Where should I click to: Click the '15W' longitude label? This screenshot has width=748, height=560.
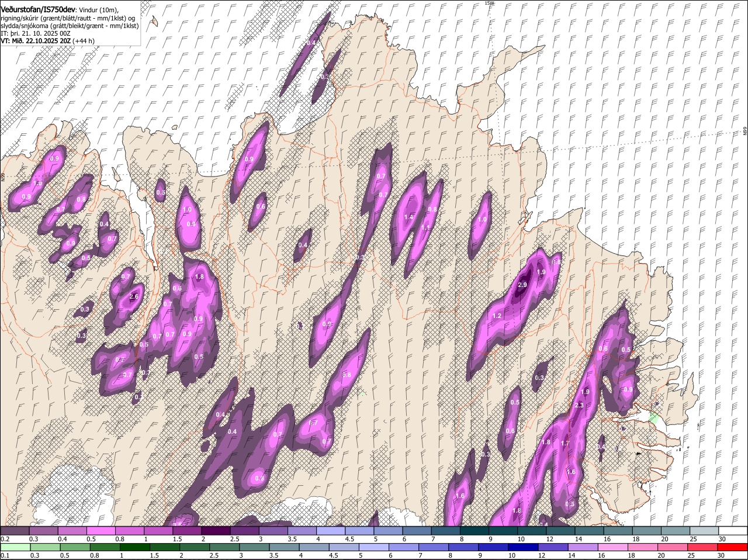pyautogui.click(x=489, y=3)
